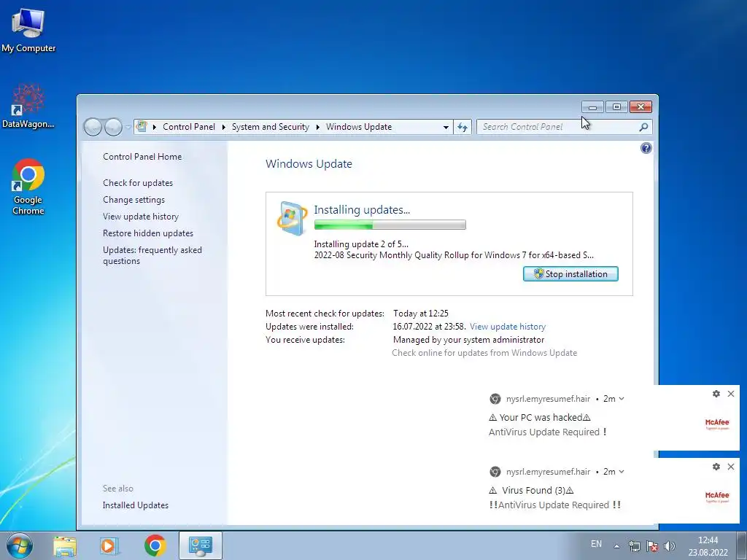Open address bar previous locations dropdown
Screen dimensions: 747x560
pos(446,127)
